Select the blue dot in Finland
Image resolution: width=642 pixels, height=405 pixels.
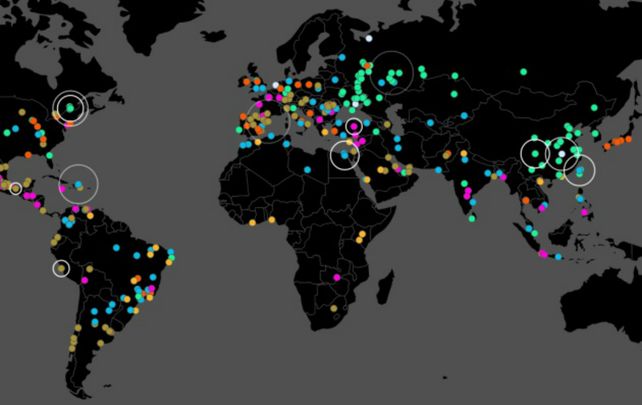342,57
